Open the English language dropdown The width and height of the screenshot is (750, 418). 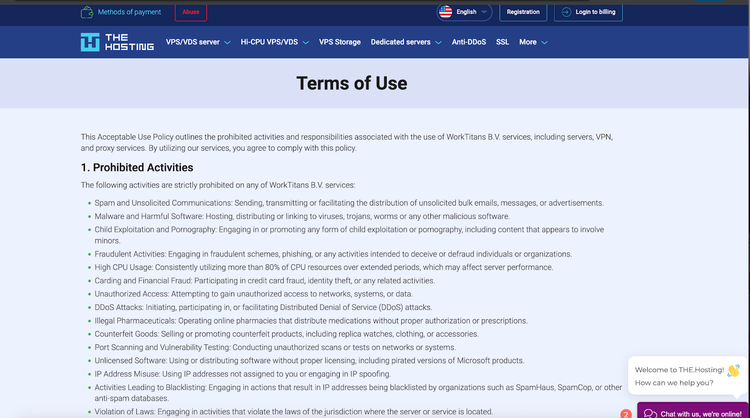[465, 12]
